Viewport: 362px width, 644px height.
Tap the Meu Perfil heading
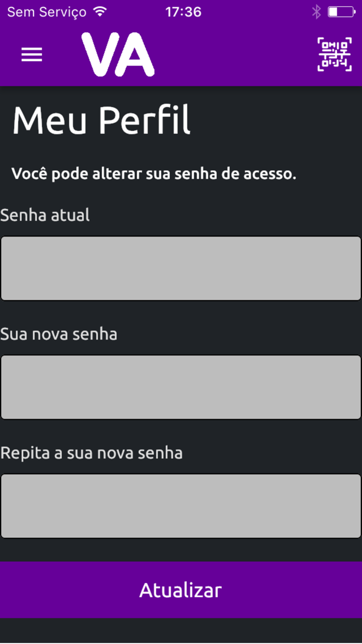tap(101, 120)
